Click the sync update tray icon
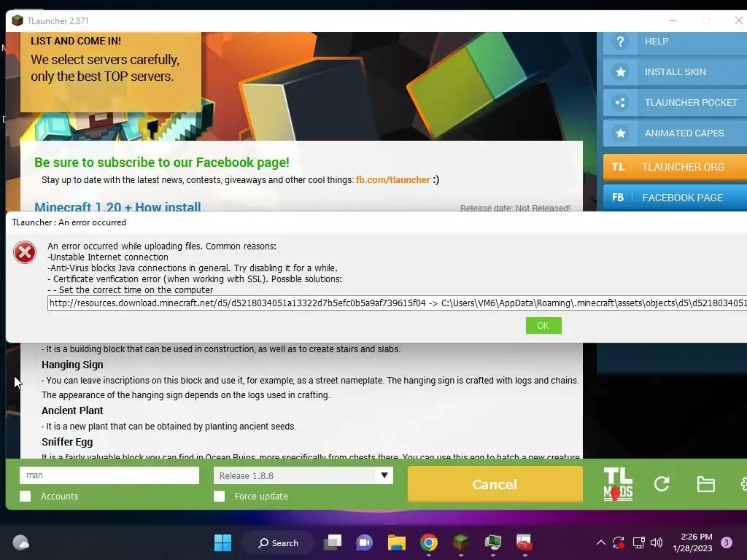Screen dimensions: 747x560 619,542
